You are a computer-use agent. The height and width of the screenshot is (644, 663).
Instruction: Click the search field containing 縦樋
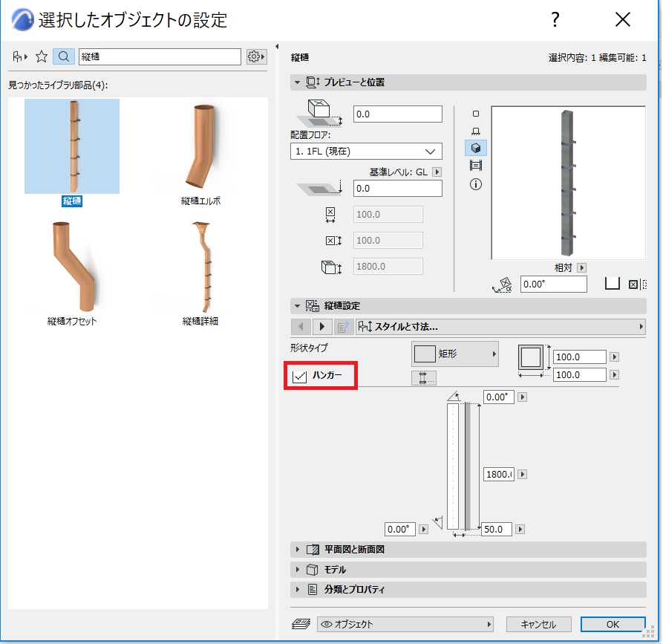coord(160,56)
